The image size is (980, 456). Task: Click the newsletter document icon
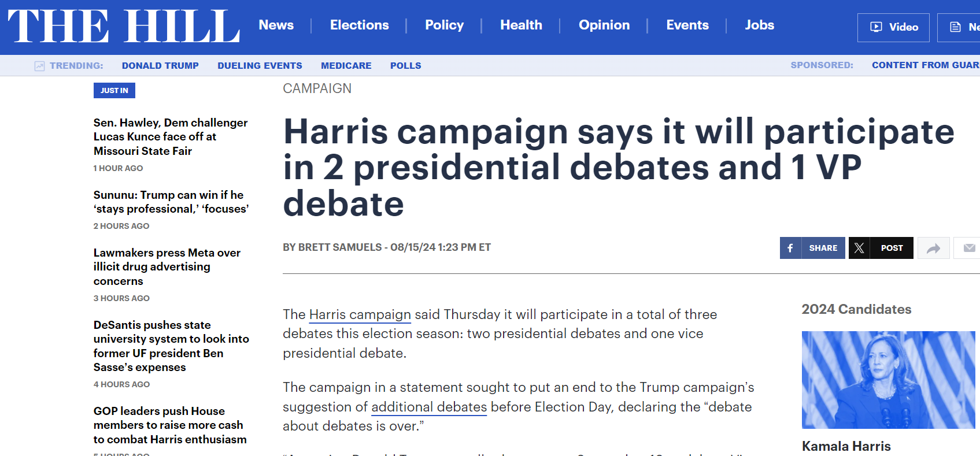[956, 27]
